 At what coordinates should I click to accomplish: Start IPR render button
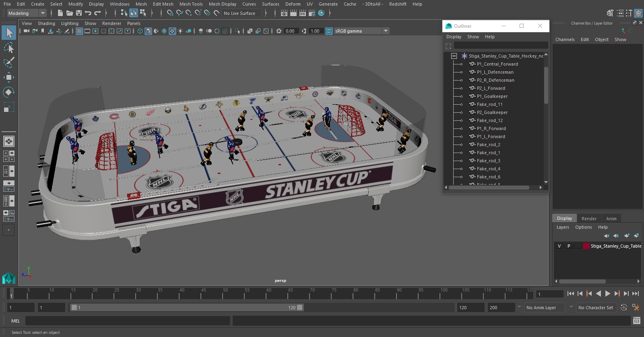point(303,13)
